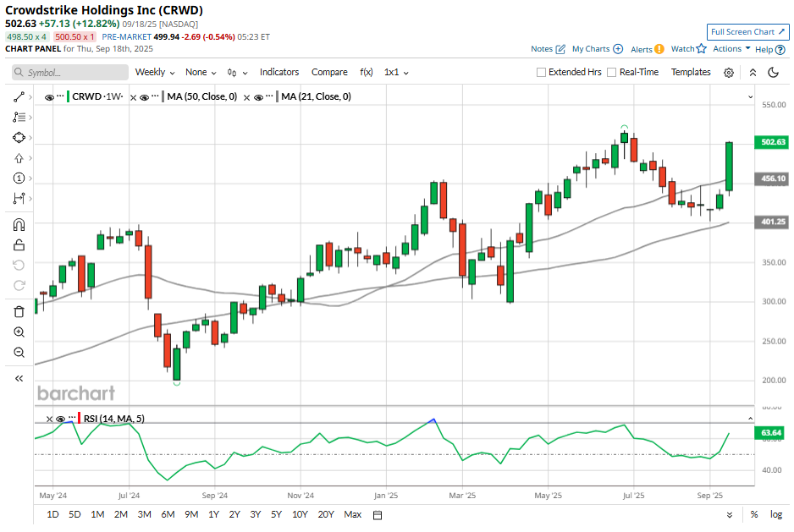Open more options for RSI indicator
This screenshot has height=532, width=794.
pyautogui.click(x=72, y=417)
